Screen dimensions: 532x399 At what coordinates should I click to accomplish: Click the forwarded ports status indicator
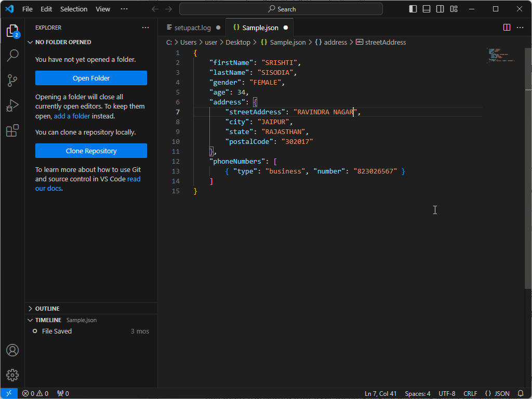point(63,393)
